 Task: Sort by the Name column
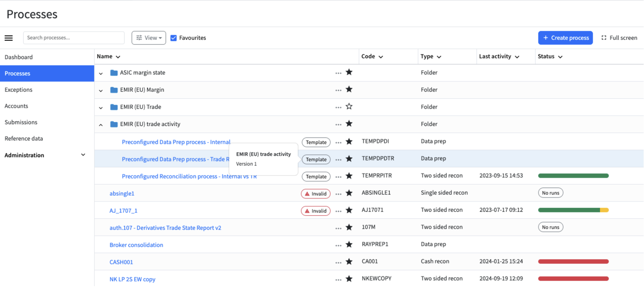pyautogui.click(x=108, y=57)
